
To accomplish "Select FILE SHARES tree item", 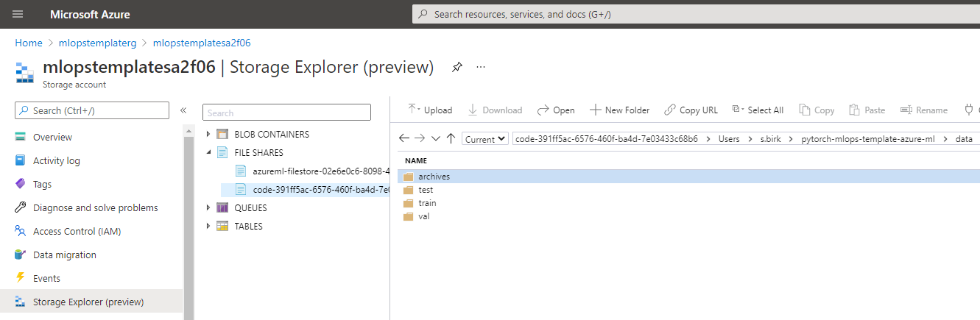I will (258, 153).
